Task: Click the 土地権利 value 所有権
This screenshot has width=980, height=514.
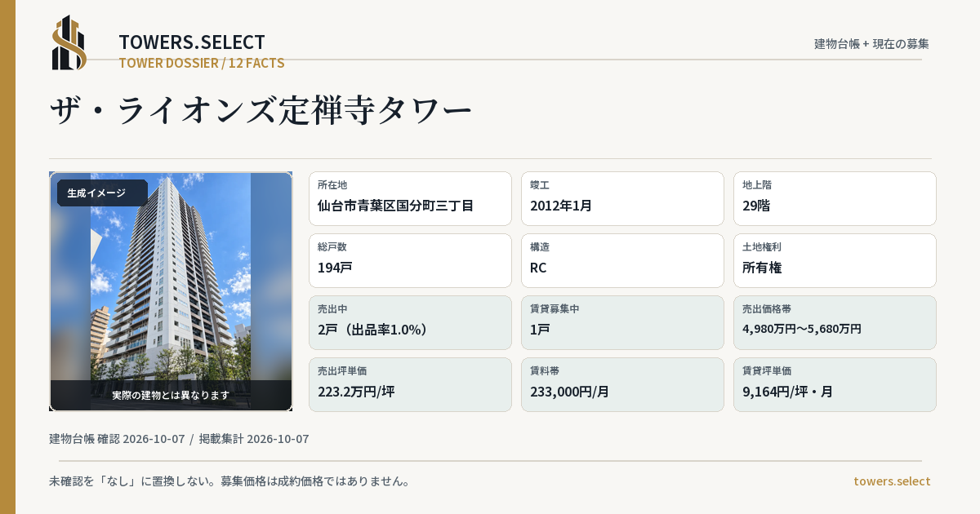Action: 763,268
